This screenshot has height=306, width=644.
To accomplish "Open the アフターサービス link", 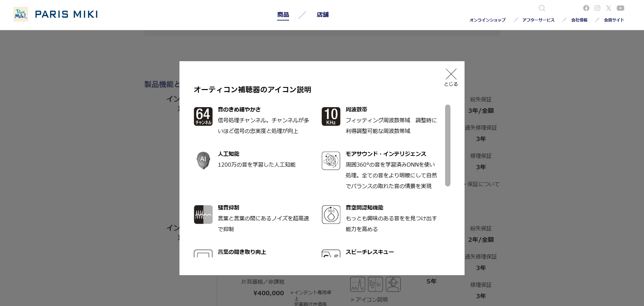I will pos(538,20).
